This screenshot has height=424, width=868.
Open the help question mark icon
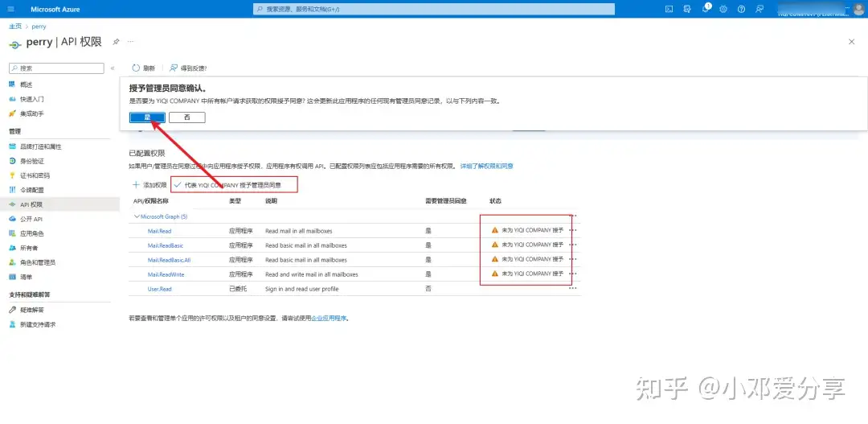pos(741,9)
